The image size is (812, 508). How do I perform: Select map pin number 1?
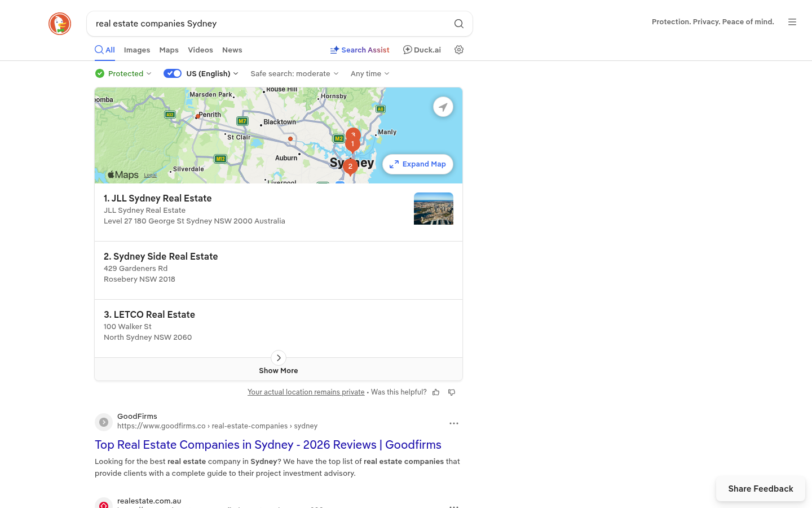click(x=352, y=144)
